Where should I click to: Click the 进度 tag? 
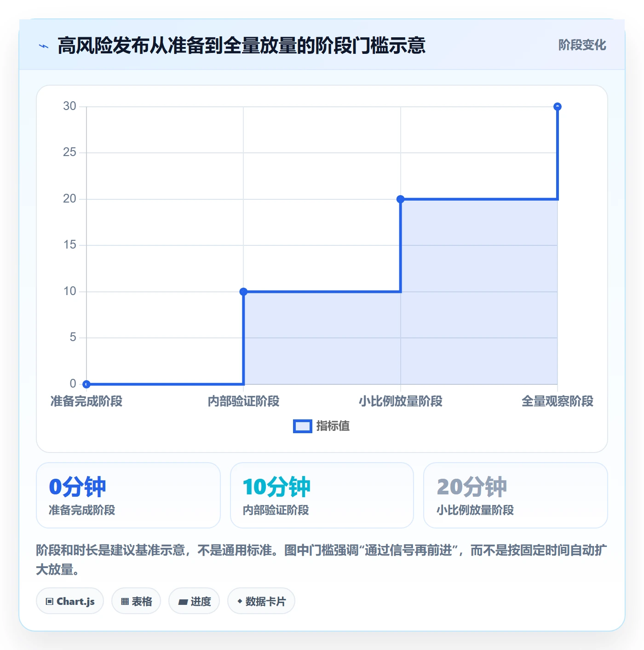coord(194,601)
